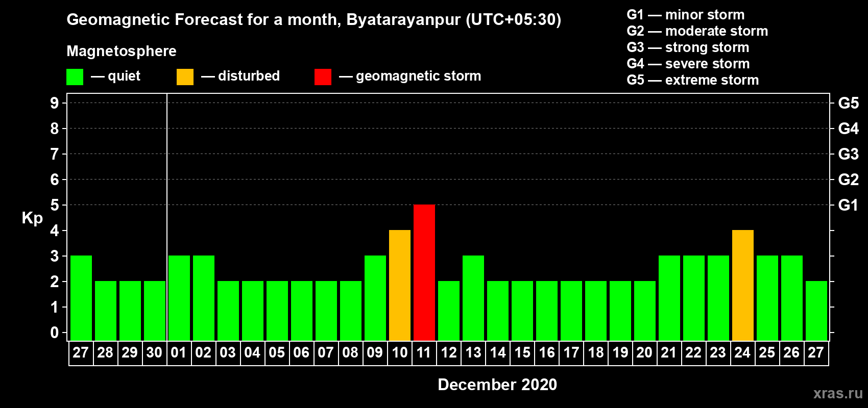Click the date label 11 on axis

pos(424,353)
